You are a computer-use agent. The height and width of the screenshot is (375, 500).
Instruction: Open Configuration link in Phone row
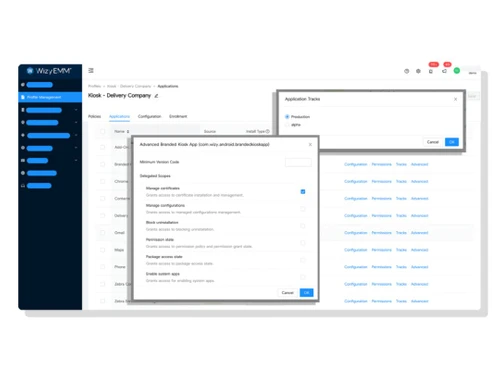[x=356, y=267]
